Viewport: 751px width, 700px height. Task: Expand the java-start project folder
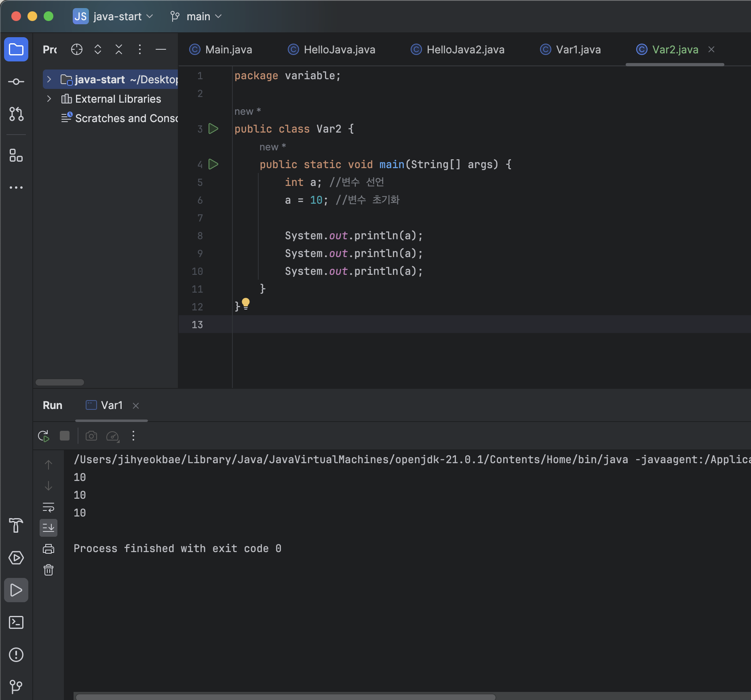click(x=49, y=79)
